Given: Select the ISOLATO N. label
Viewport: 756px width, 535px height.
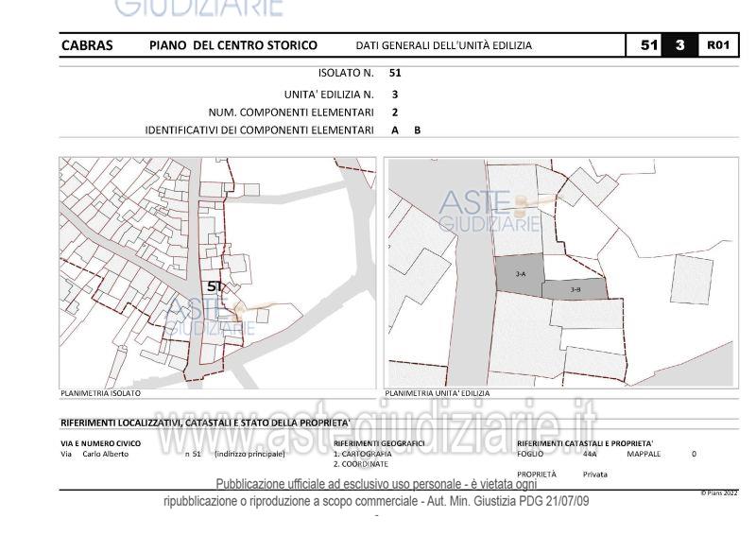Looking at the screenshot, I should (x=346, y=73).
